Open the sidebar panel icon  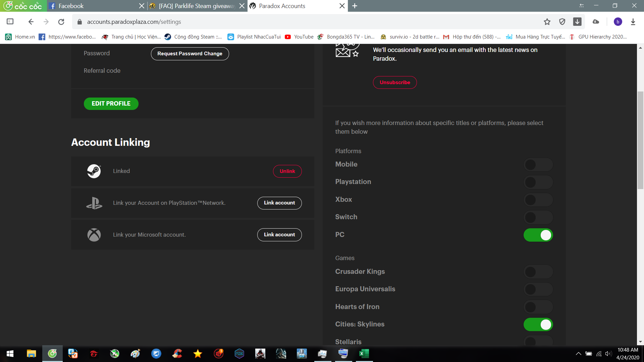point(10,22)
